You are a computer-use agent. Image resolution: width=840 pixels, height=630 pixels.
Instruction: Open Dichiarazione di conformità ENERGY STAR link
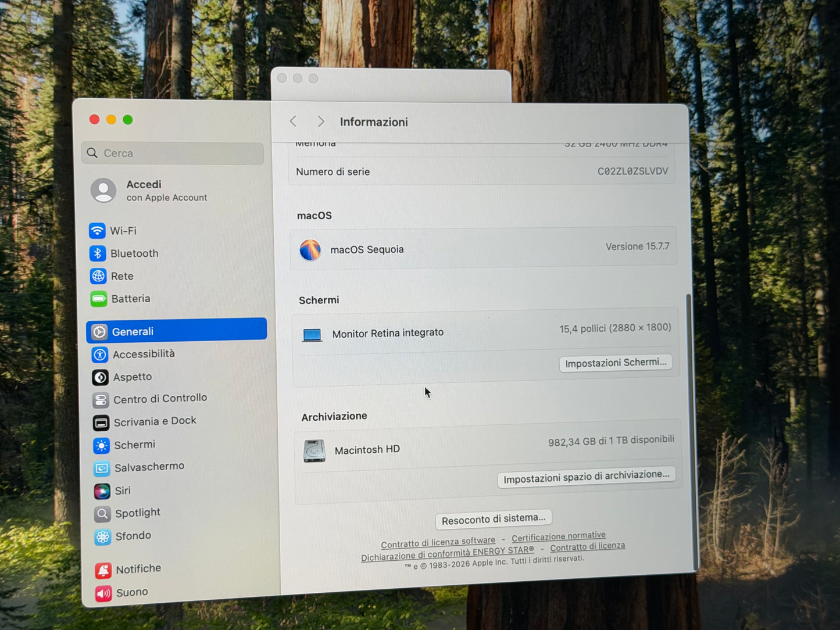pos(448,553)
